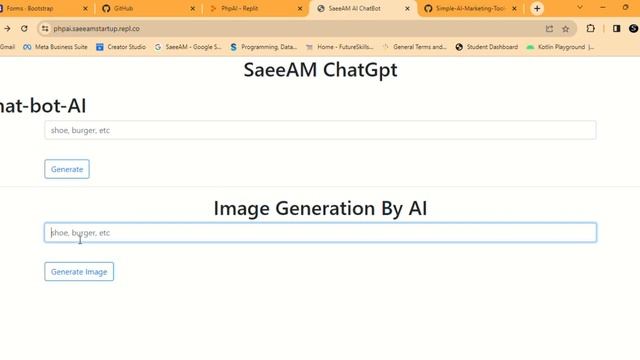Toggle the browser side panel icon
The height and width of the screenshot is (360, 640).
616,29
